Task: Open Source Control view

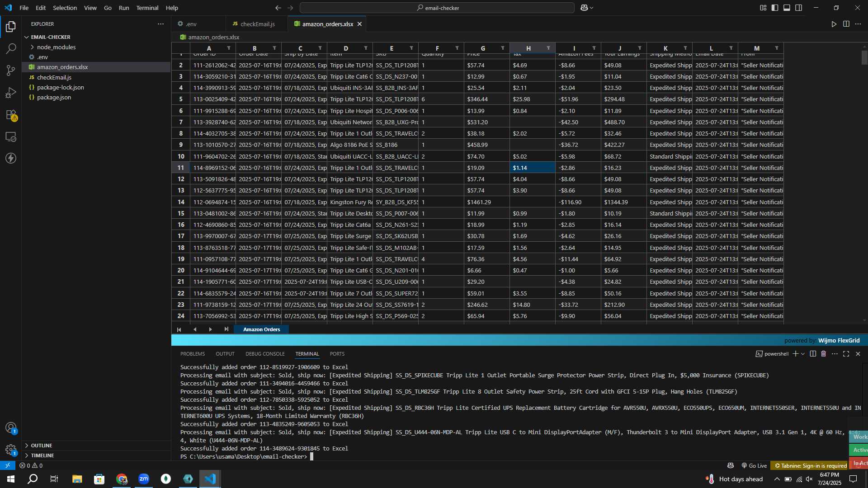Action: pyautogui.click(x=11, y=70)
